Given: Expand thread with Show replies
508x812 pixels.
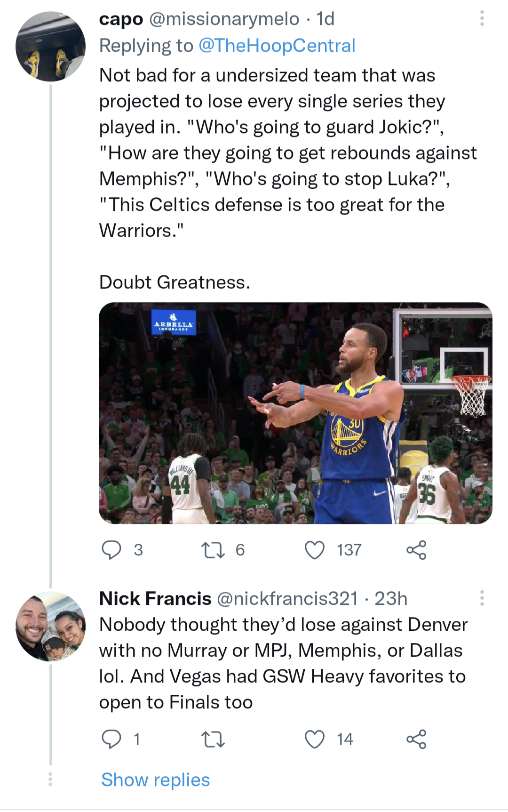Looking at the screenshot, I should point(155,780).
